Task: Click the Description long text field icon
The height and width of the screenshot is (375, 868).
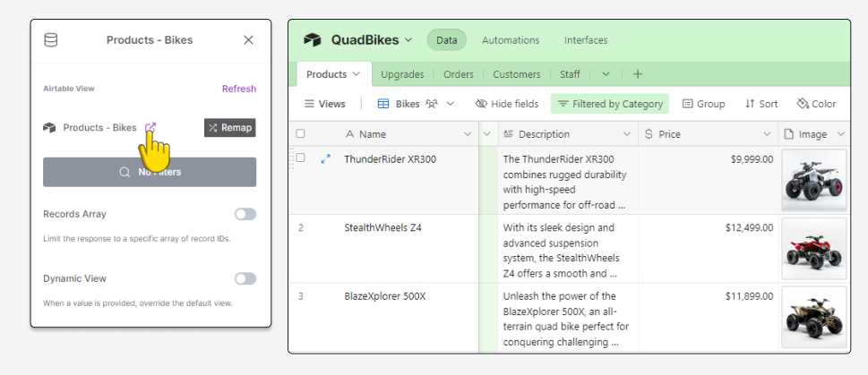Action: pyautogui.click(x=508, y=134)
